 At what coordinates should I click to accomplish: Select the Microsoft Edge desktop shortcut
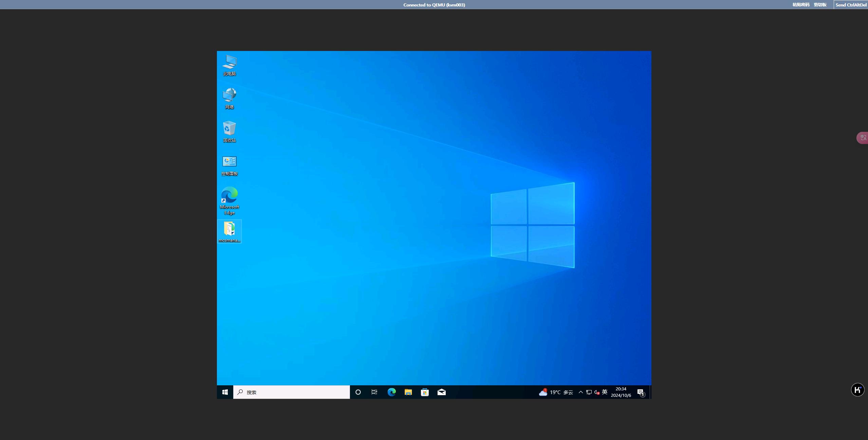click(229, 200)
